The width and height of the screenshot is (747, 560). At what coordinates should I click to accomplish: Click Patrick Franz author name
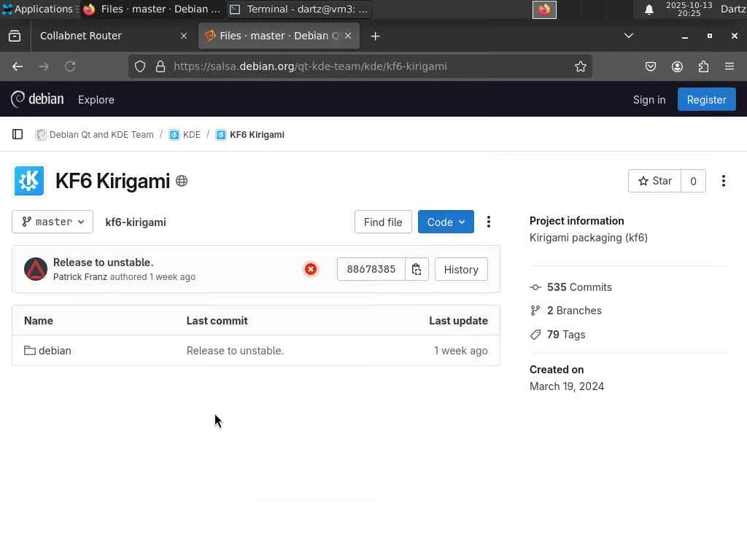[80, 276]
